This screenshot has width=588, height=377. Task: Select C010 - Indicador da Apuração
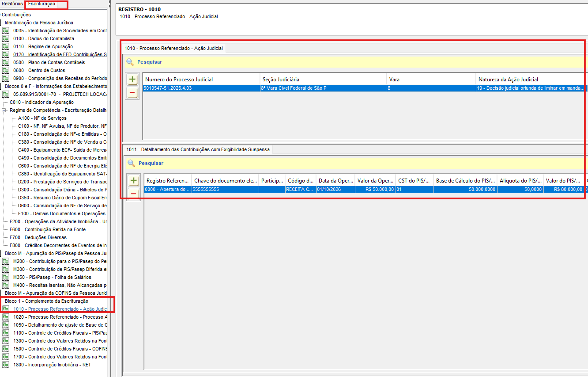(41, 102)
